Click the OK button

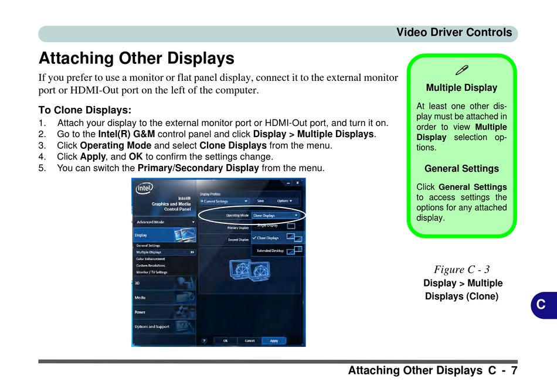[x=225, y=341]
